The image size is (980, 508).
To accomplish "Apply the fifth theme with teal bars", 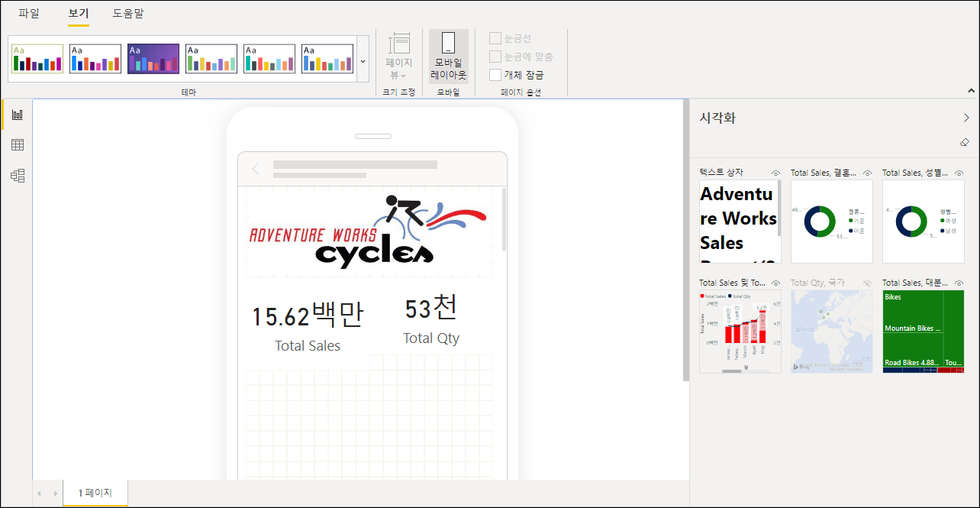I will pos(269,59).
